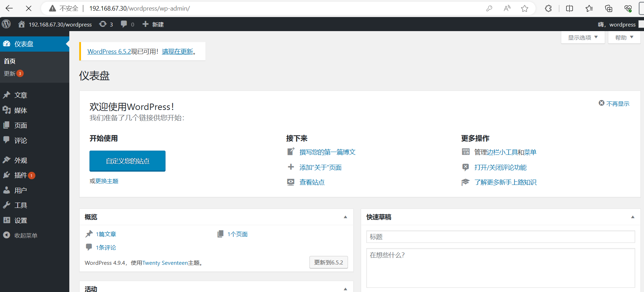Open 设置 settings menu
The width and height of the screenshot is (644, 292).
(35, 220)
